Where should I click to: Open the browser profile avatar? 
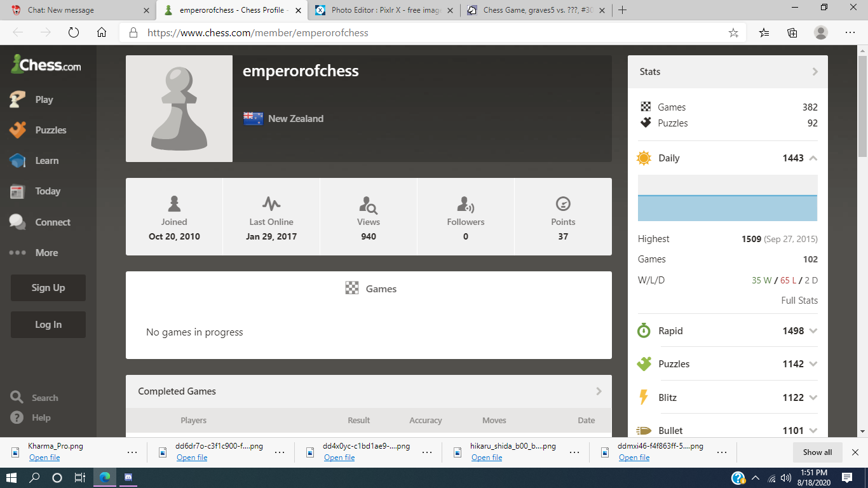coord(821,33)
